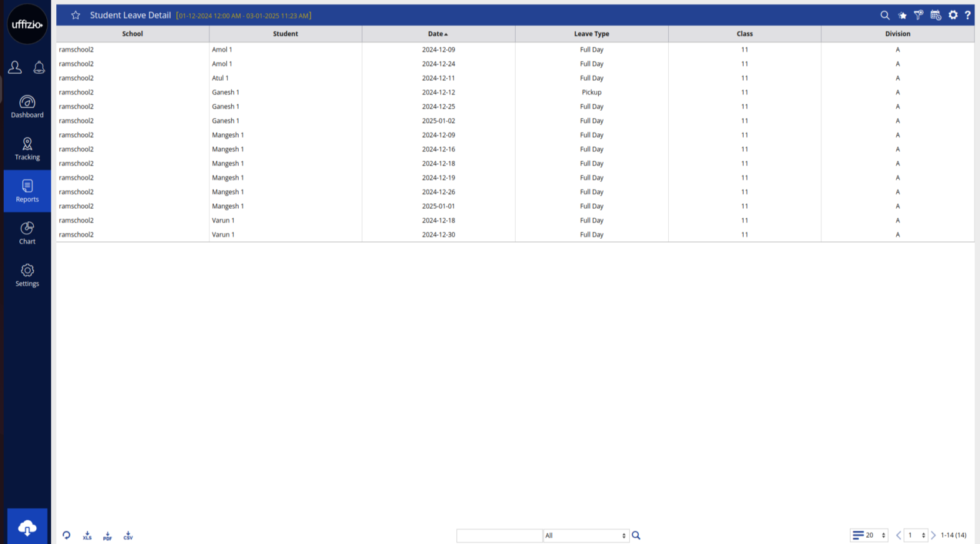
Task: Download report as XLS
Action: tap(87, 536)
